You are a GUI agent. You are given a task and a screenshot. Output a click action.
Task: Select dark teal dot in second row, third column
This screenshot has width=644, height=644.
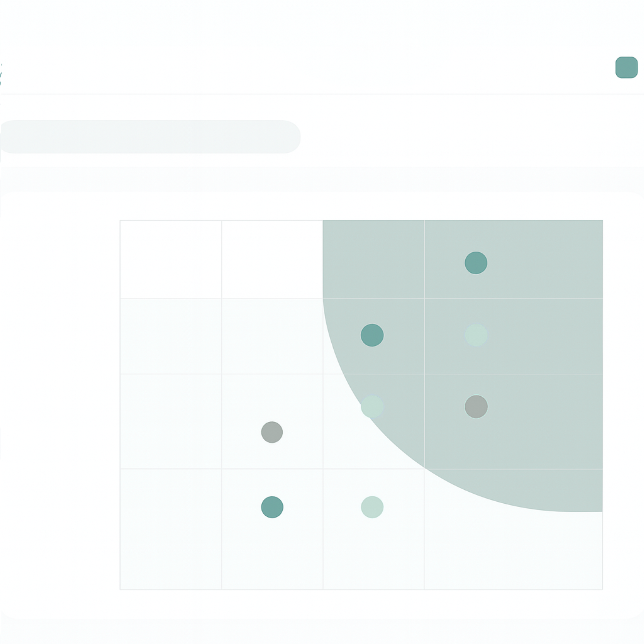click(x=372, y=335)
